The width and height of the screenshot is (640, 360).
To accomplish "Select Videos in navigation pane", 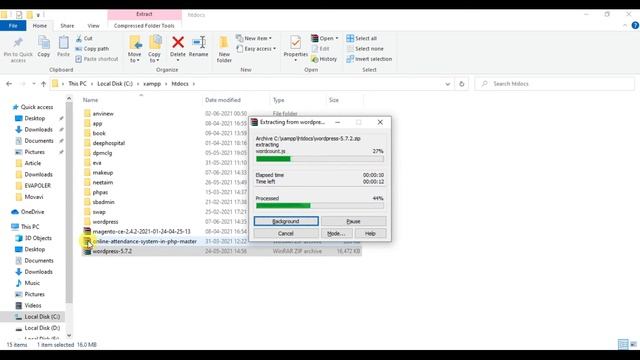I will [33, 305].
